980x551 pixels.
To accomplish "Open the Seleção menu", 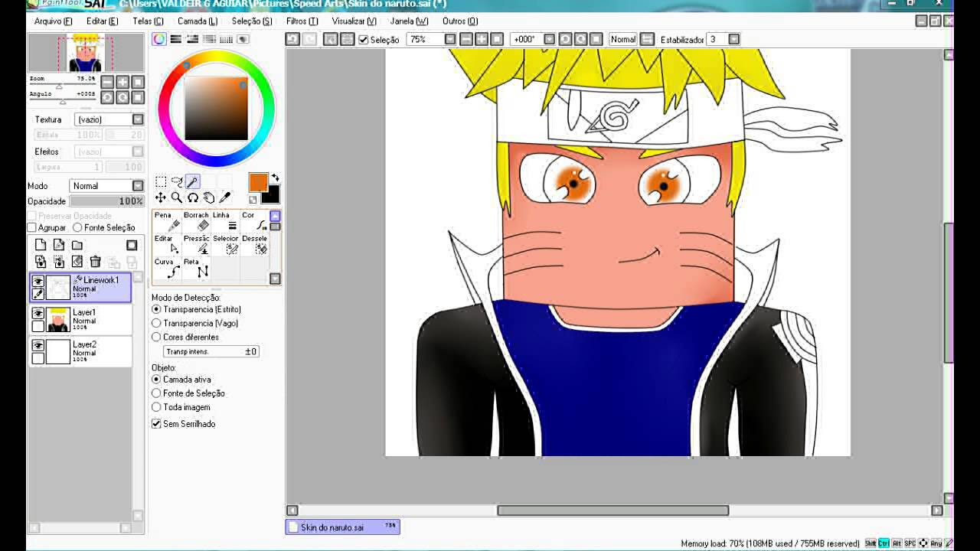I will pyautogui.click(x=252, y=21).
